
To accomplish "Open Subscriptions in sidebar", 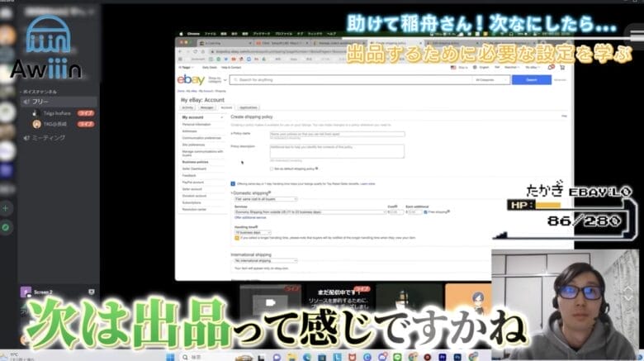I will pos(192,202).
